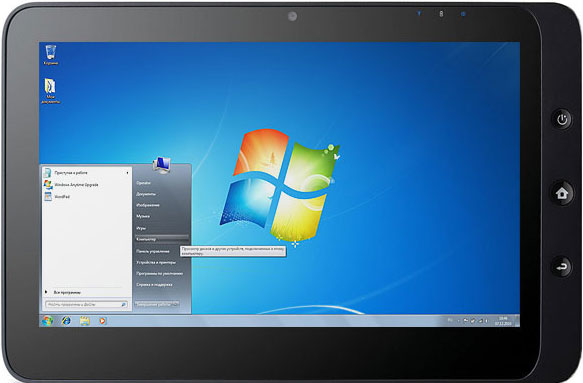Select the Recycle Bin desktop icon
Screen dimensions: 583x383
coord(51,55)
